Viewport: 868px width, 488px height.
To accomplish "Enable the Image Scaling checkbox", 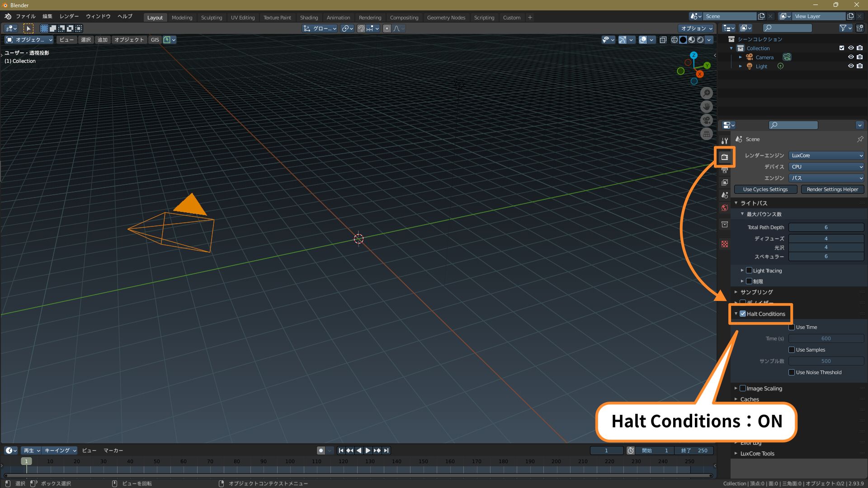I will click(743, 388).
